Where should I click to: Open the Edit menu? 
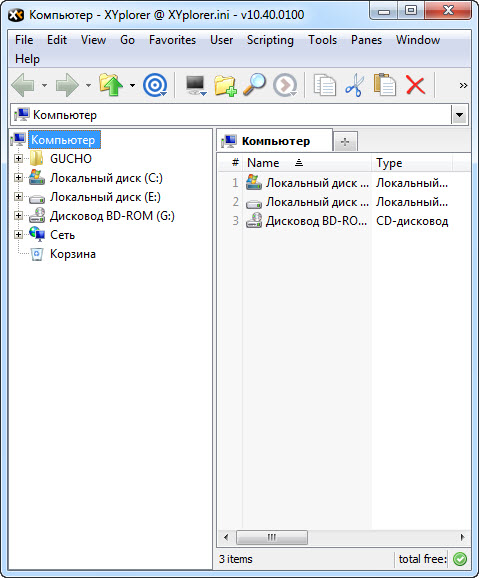tap(57, 40)
